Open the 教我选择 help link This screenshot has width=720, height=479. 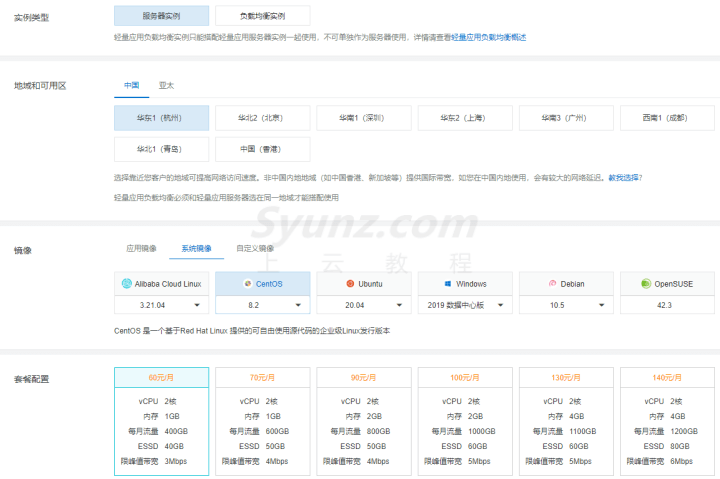tap(624, 178)
